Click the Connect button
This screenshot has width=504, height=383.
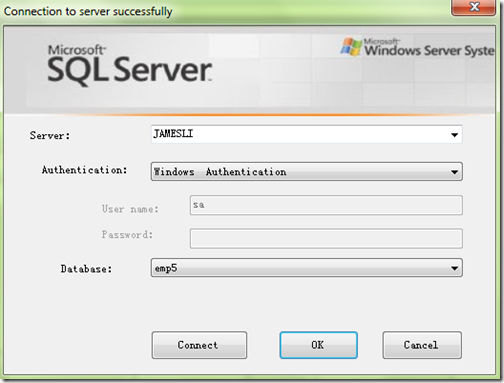click(x=199, y=345)
